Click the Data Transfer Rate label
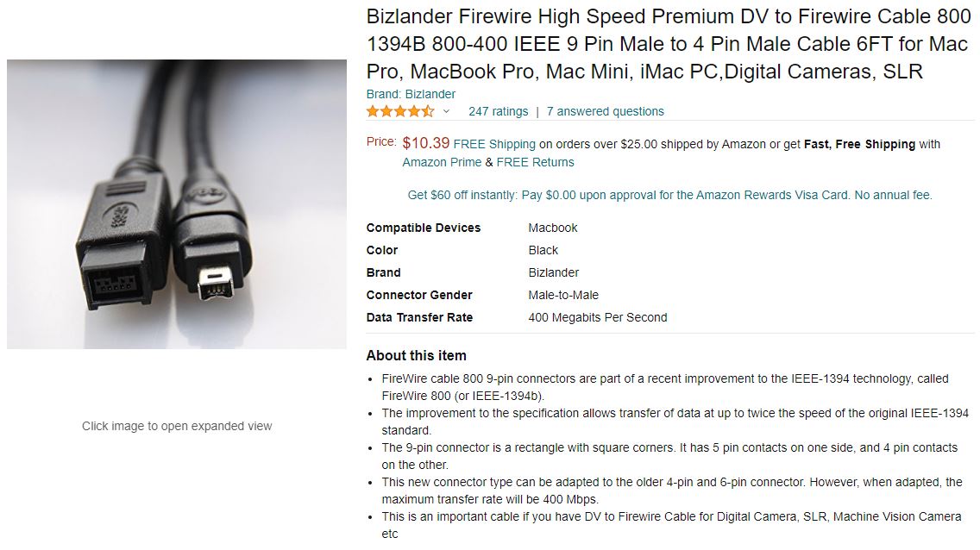Image resolution: width=980 pixels, height=550 pixels. coord(419,317)
